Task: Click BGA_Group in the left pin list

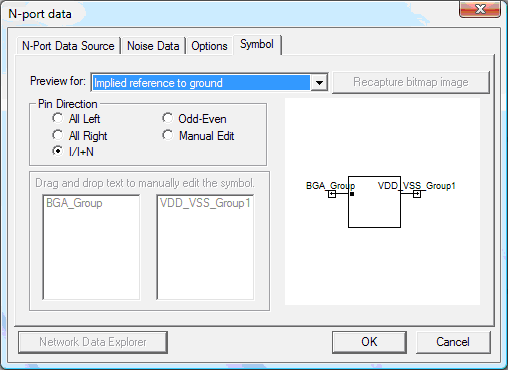Action: click(74, 203)
